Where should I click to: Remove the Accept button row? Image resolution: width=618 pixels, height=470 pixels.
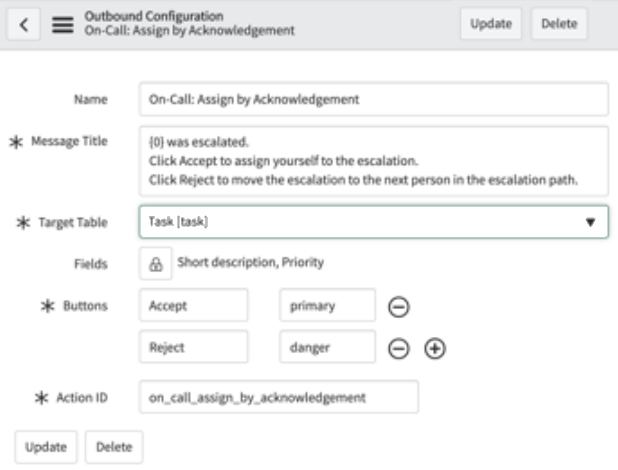click(398, 307)
